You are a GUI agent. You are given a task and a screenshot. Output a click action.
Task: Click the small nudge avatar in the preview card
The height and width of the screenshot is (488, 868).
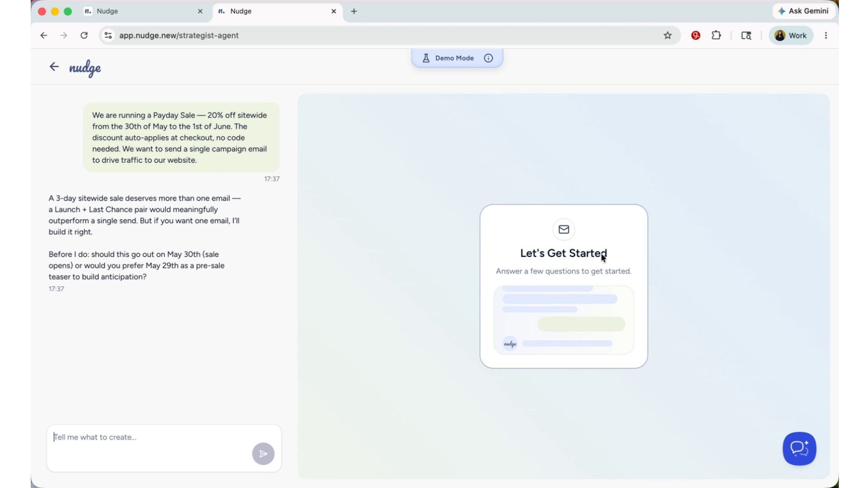click(x=510, y=344)
